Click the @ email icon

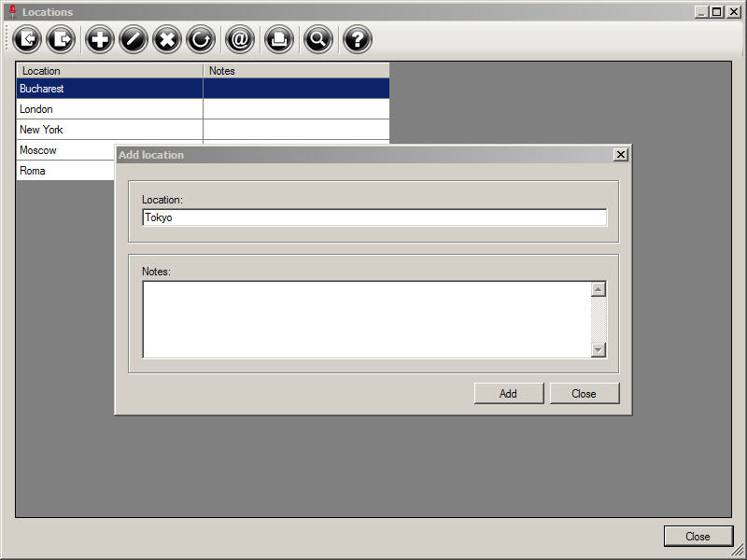240,39
